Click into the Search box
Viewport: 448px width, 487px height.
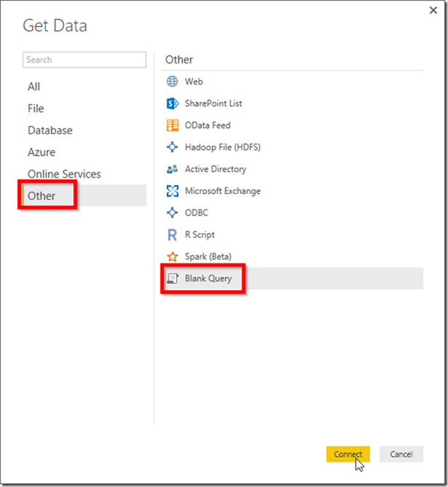click(84, 60)
